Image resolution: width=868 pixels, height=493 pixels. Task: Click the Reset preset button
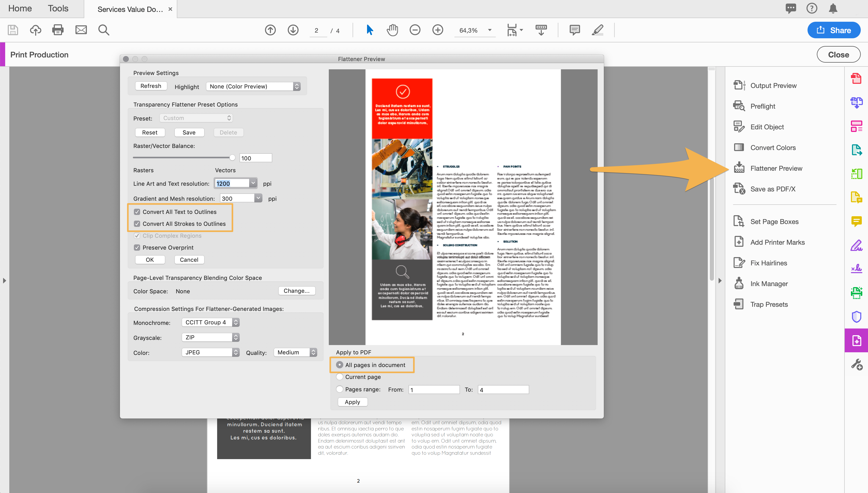coord(150,132)
